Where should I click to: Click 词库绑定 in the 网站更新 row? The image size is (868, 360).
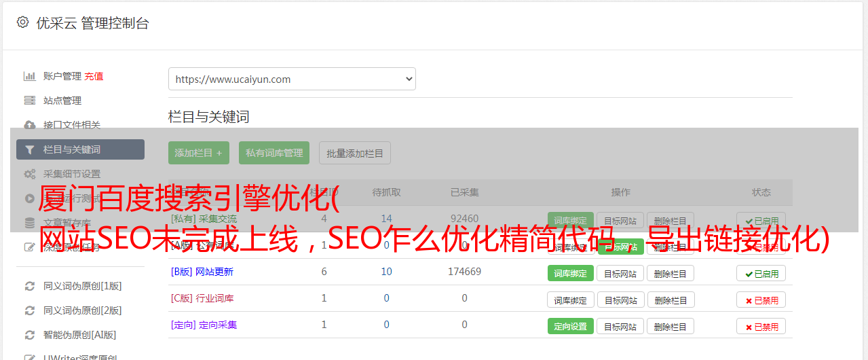(x=571, y=273)
